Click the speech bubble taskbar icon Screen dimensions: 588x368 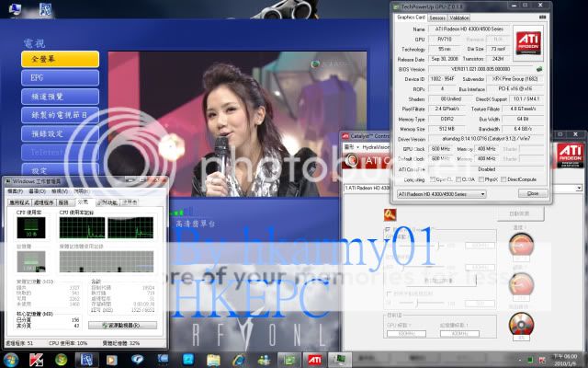(x=137, y=360)
